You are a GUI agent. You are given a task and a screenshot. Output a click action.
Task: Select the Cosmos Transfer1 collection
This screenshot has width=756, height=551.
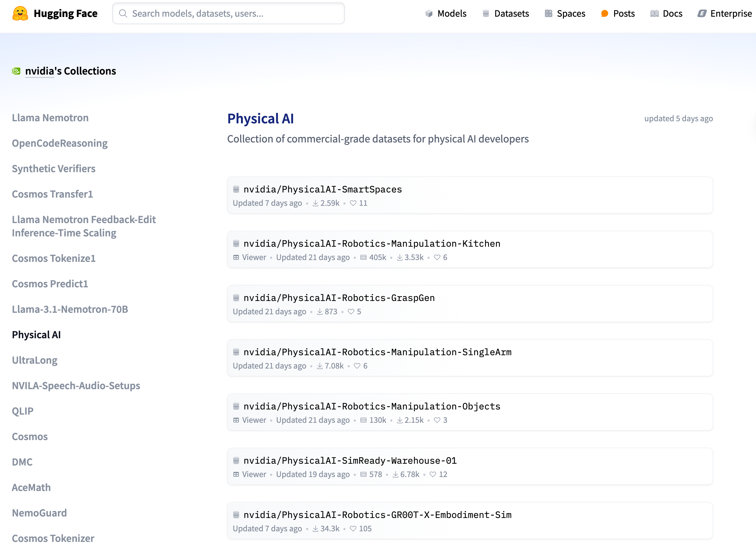[52, 194]
